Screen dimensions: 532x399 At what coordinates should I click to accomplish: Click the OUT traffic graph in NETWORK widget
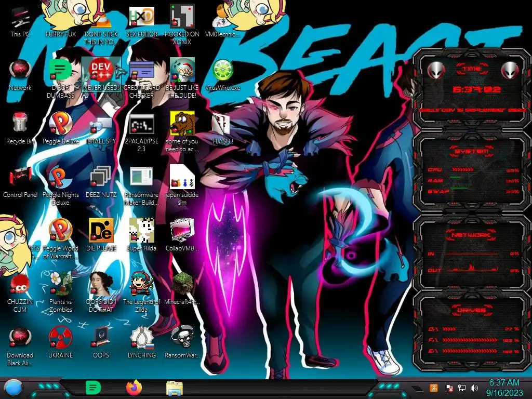[x=472, y=269]
